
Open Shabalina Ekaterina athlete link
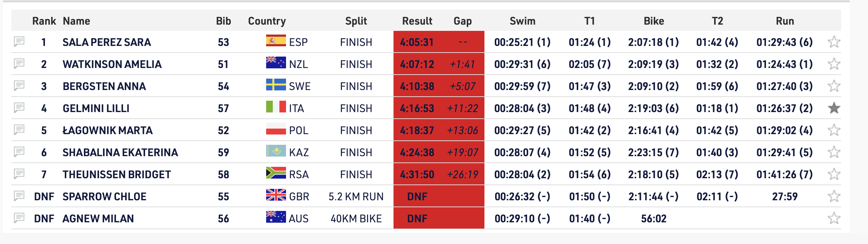[120, 152]
